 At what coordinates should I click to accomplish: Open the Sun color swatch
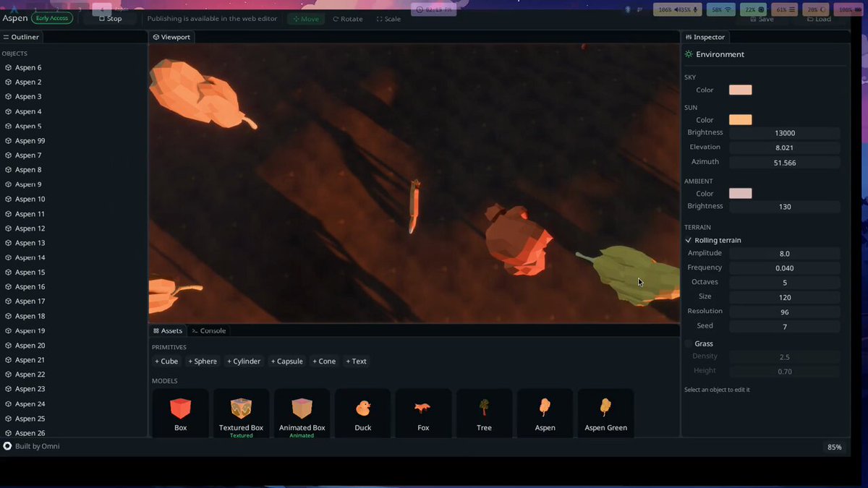pos(740,120)
